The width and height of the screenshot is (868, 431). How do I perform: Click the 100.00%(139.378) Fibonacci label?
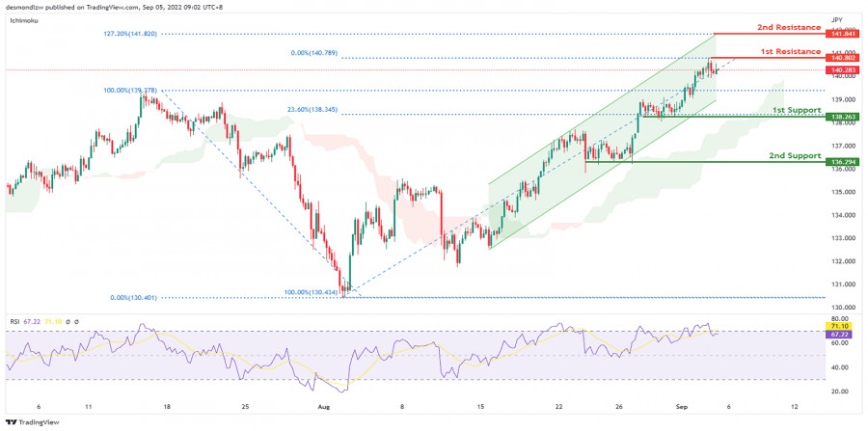click(x=129, y=90)
